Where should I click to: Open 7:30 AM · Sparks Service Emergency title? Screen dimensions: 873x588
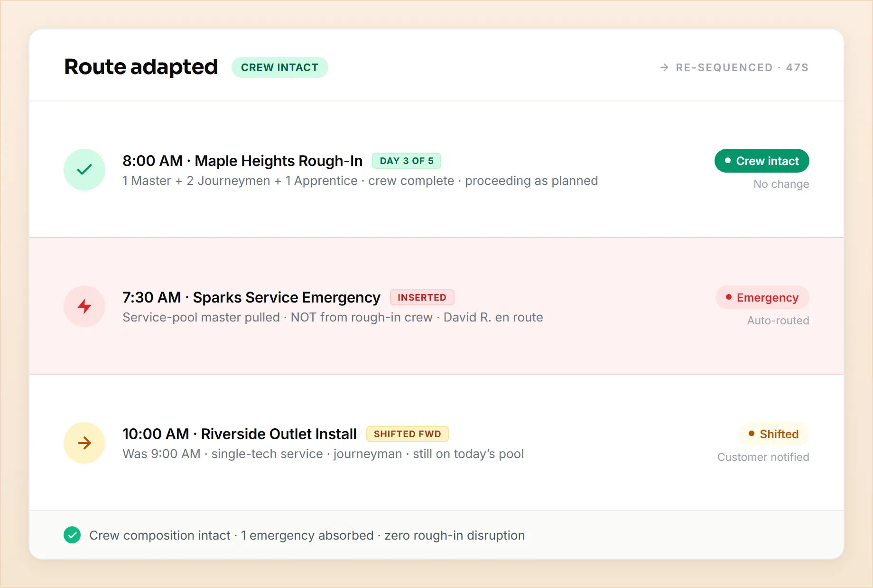tap(251, 297)
